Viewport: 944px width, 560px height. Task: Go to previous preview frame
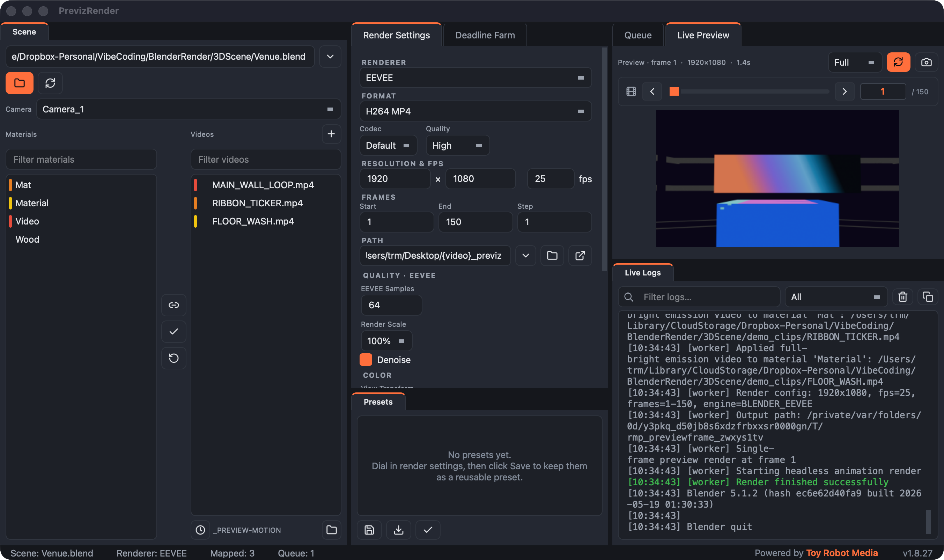click(652, 91)
